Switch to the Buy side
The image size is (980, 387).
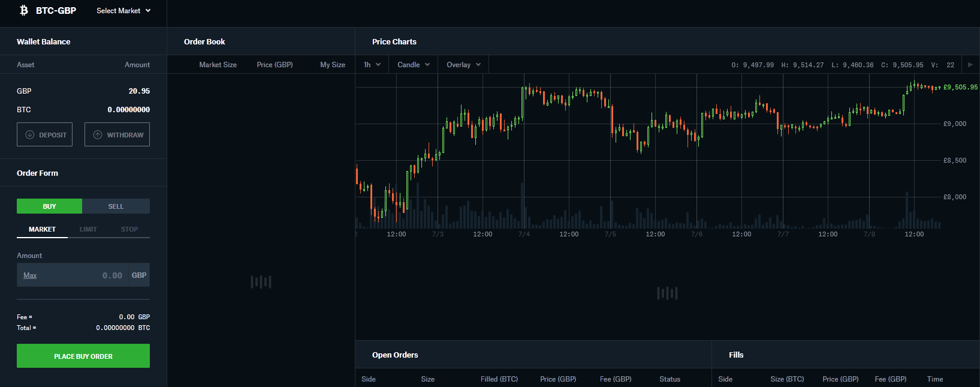[x=49, y=206]
